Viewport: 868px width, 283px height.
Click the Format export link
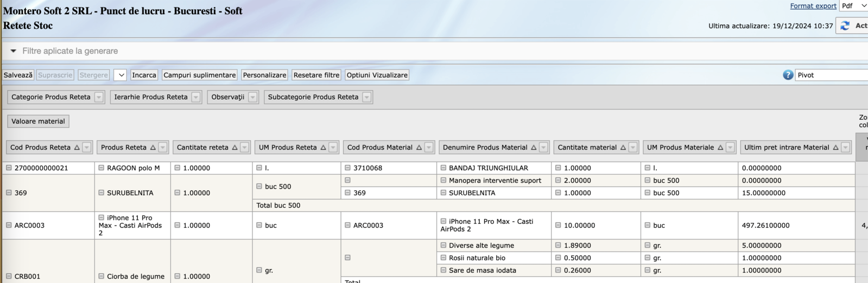813,6
